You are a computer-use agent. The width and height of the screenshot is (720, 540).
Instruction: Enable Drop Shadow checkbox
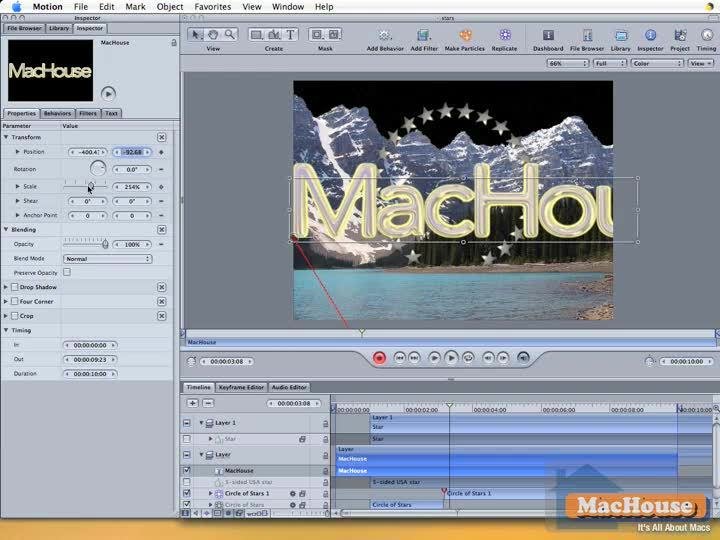[14, 287]
